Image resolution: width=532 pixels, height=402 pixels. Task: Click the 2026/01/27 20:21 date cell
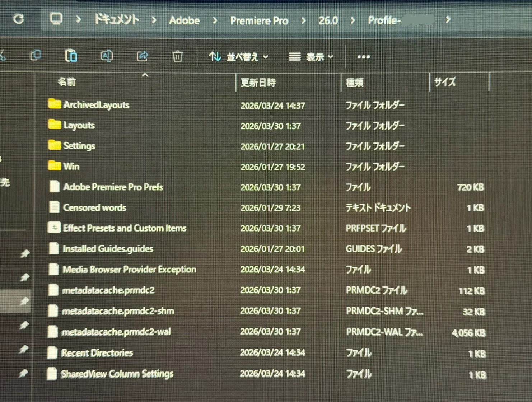(272, 146)
